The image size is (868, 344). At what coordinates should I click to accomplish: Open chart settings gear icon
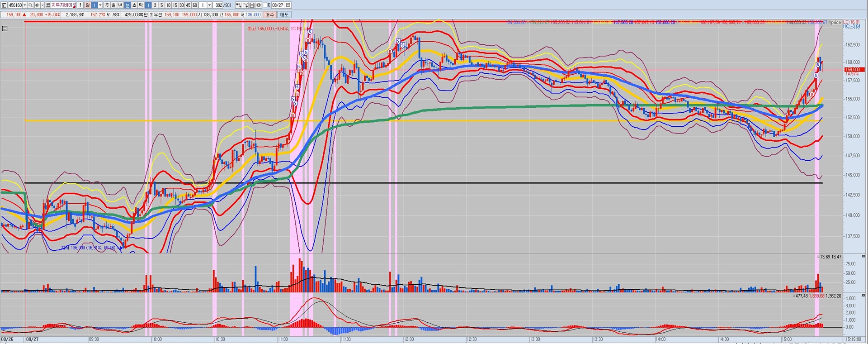point(258,5)
